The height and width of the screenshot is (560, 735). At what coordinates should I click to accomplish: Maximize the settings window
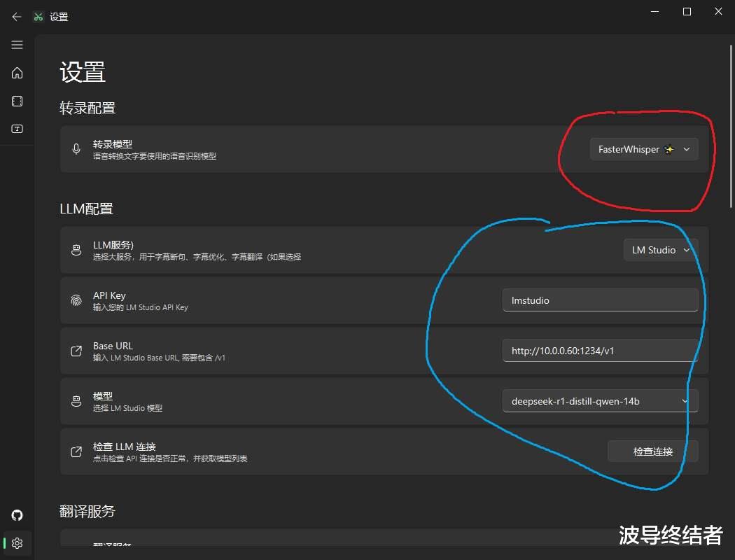(687, 12)
